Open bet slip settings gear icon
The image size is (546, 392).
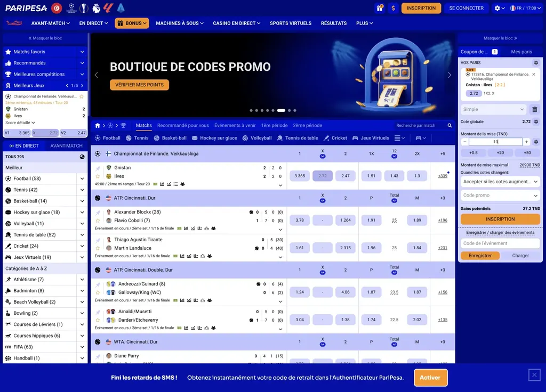536,63
